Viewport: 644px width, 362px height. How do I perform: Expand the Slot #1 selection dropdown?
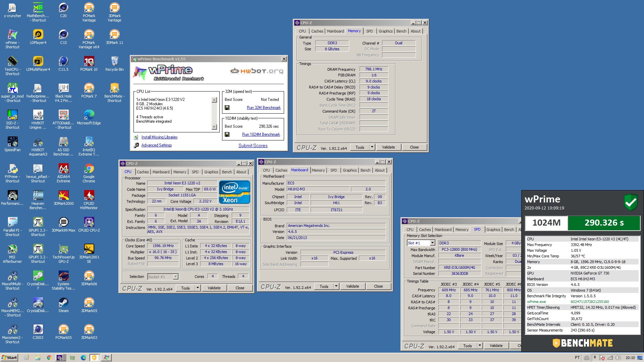point(432,243)
